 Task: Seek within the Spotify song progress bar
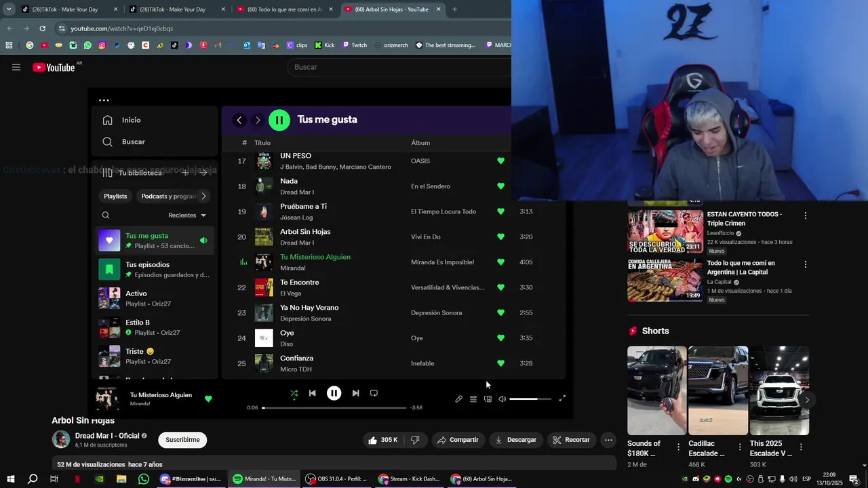coord(334,408)
